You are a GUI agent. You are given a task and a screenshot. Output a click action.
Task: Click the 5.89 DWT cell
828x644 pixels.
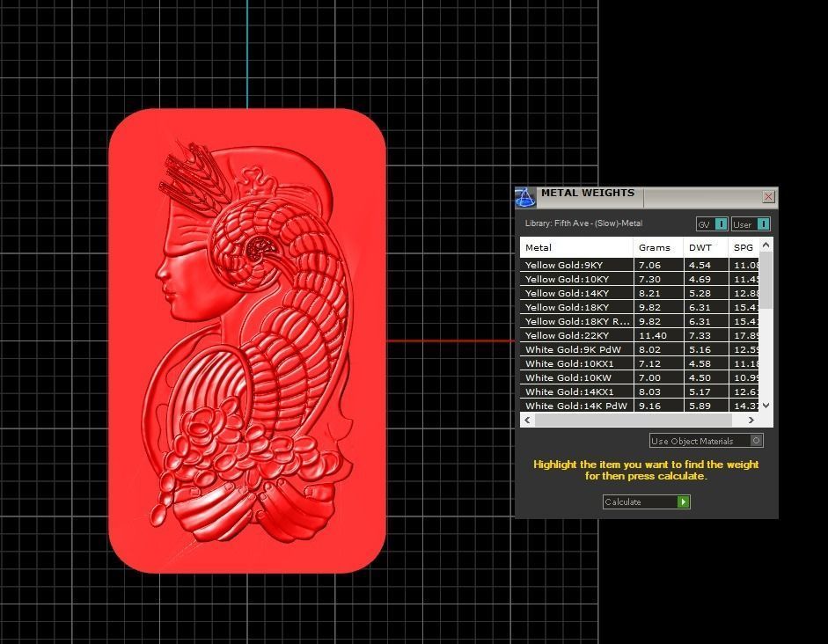point(706,406)
